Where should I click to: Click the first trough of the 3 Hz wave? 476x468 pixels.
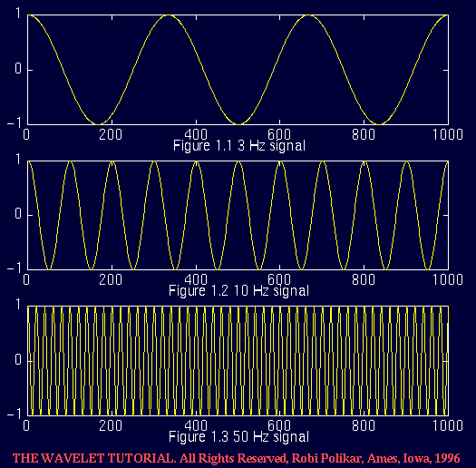(98, 124)
